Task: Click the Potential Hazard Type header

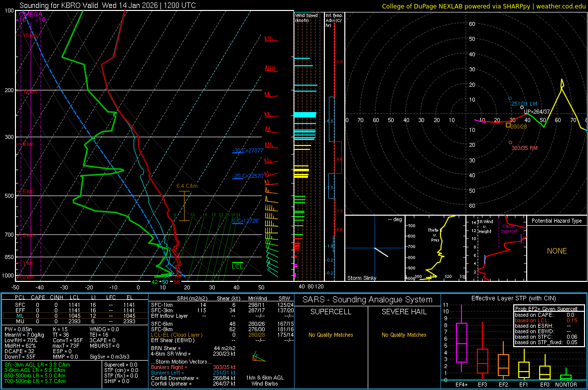Action: tap(557, 221)
